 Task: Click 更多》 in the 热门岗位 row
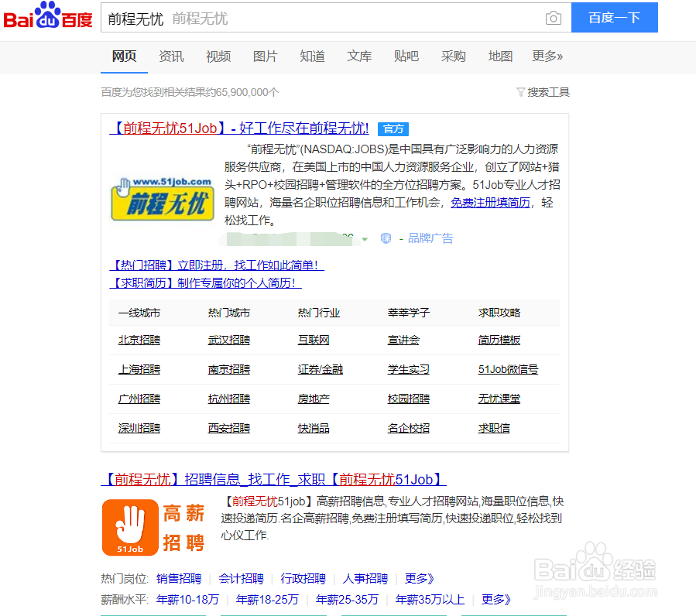[419, 579]
